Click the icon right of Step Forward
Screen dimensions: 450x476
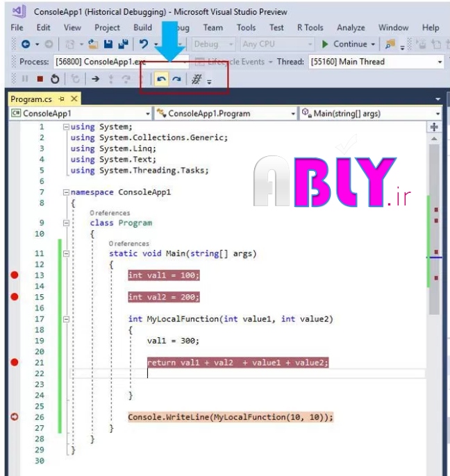point(197,79)
